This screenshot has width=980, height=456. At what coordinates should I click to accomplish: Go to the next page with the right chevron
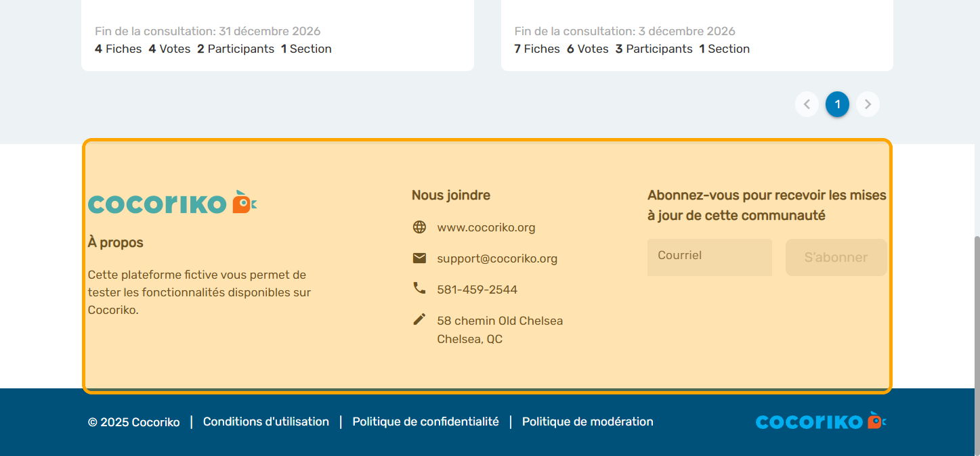(x=868, y=104)
